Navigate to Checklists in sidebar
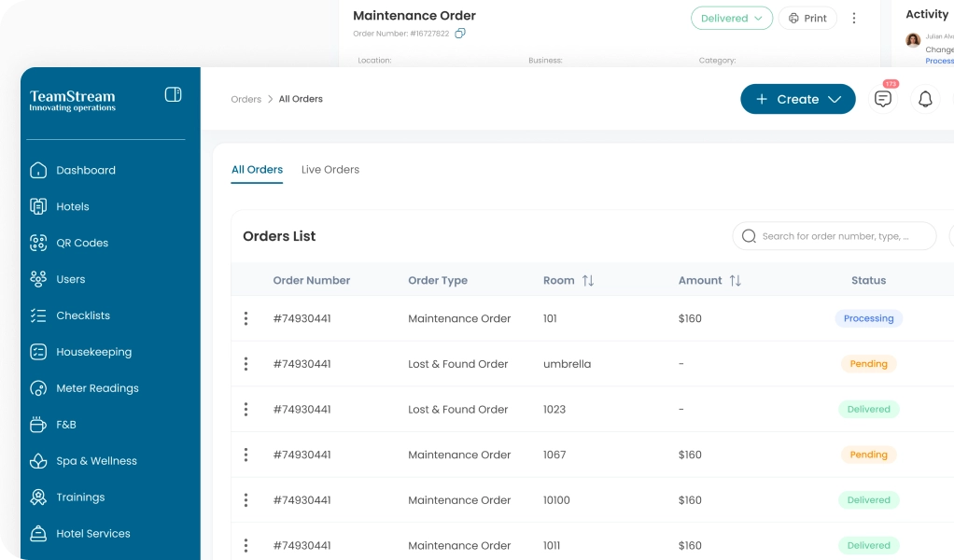 coord(83,315)
